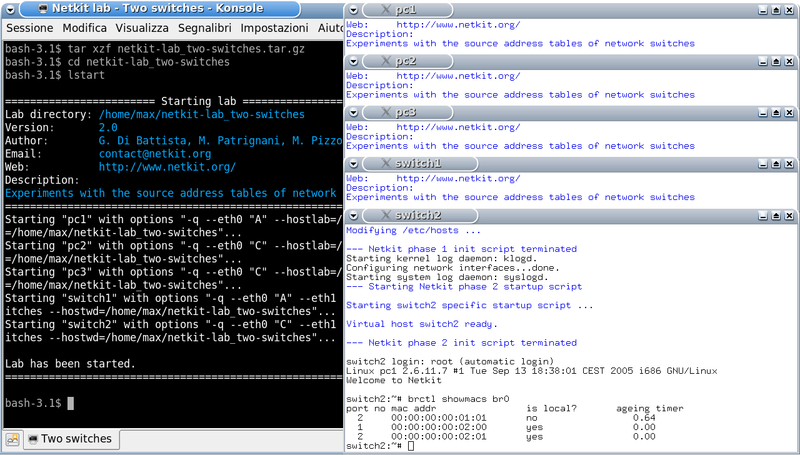Click the 'Welcome to Netkit' line in switch2
The height and width of the screenshot is (455, 800).
[x=394, y=381]
